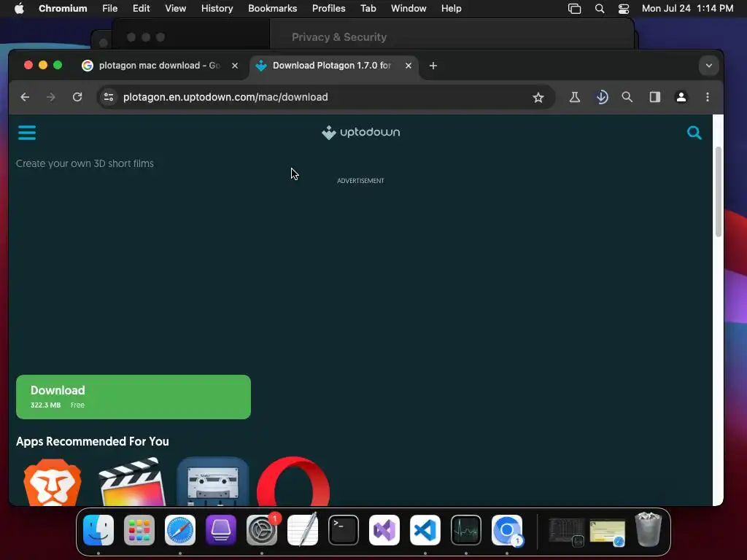Click the address bar URL
The height and width of the screenshot is (560, 747).
225,97
